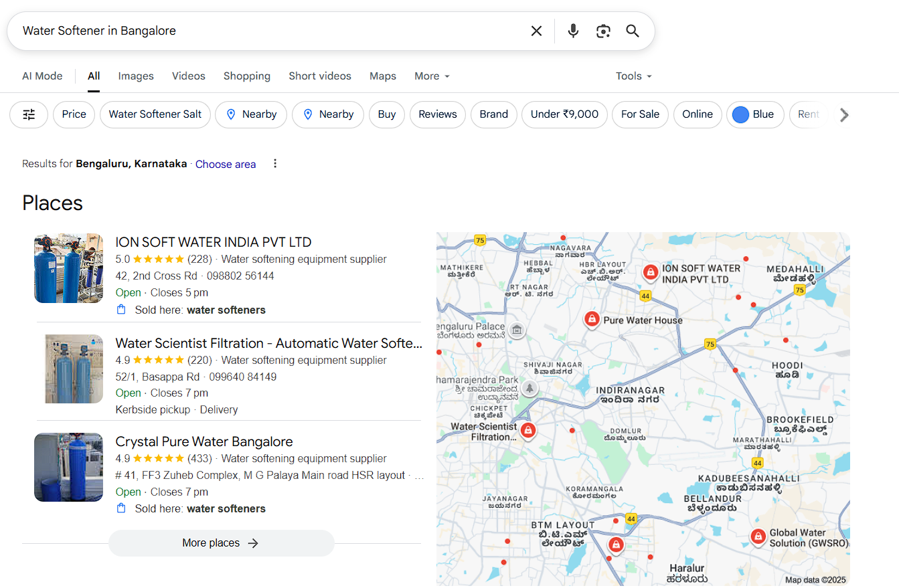Click the Global Water Solution map pin
The height and width of the screenshot is (588, 899).
758,536
